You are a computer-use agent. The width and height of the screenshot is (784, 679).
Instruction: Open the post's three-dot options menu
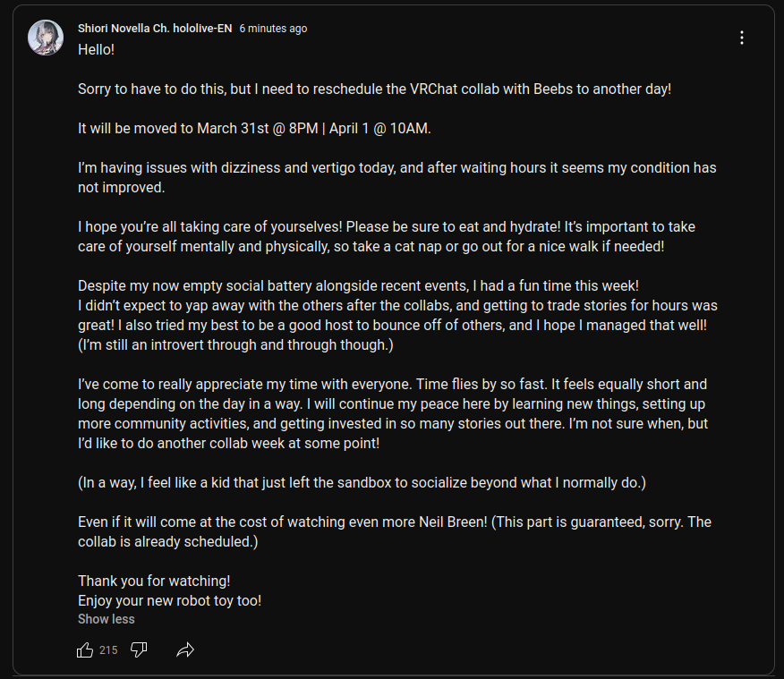point(741,38)
